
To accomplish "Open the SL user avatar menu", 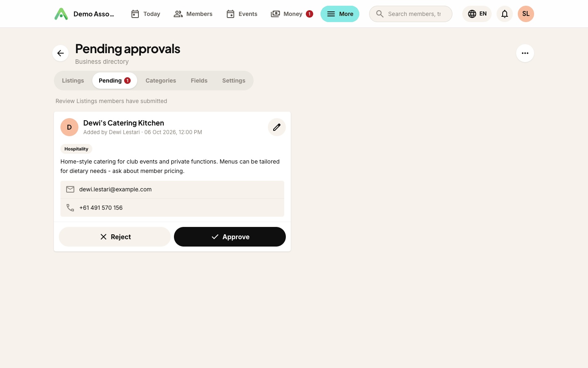I will (x=526, y=14).
